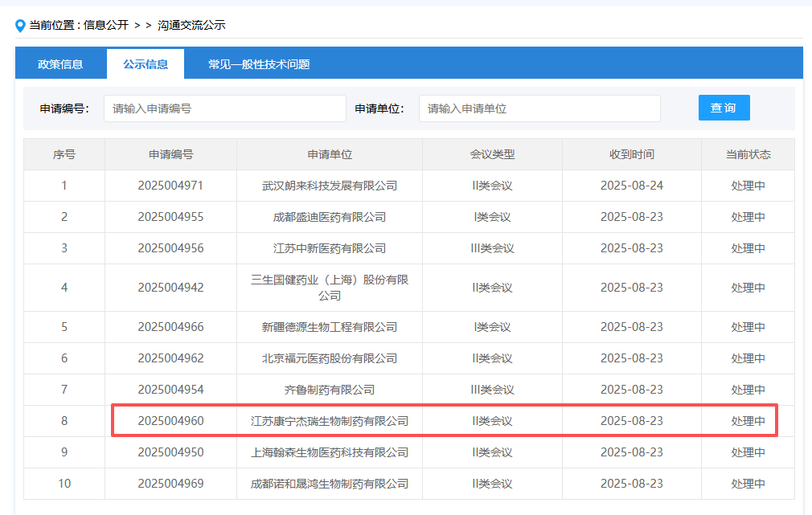This screenshot has height=515, width=812.
Task: Click 信息公开 in the breadcrumb
Action: coord(105,25)
